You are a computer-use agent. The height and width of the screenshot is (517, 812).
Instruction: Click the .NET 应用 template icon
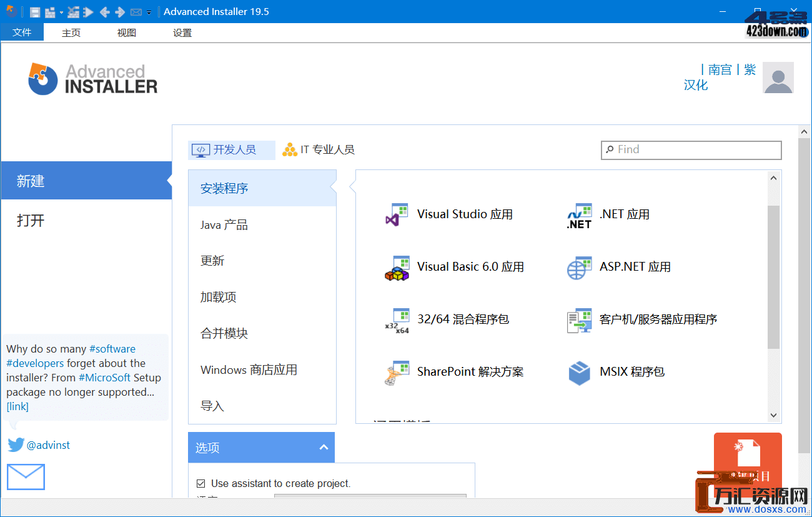pos(579,215)
